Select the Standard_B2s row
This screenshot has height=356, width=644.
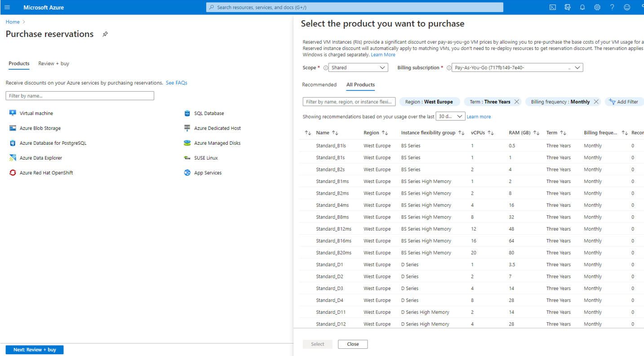471,169
